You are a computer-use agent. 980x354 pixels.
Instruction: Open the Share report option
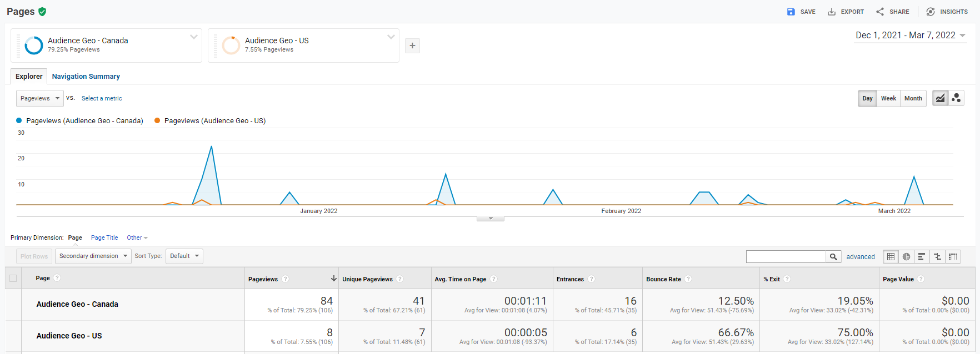pyautogui.click(x=892, y=12)
